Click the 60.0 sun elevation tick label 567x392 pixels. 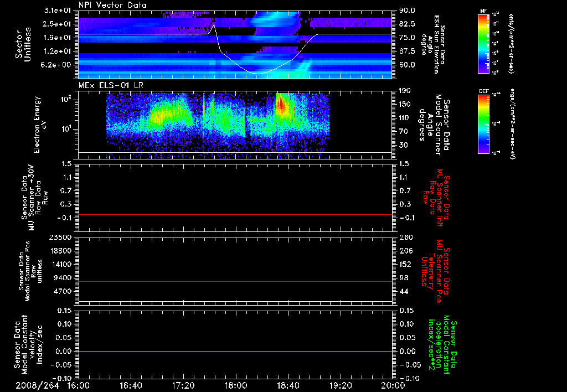(x=407, y=65)
